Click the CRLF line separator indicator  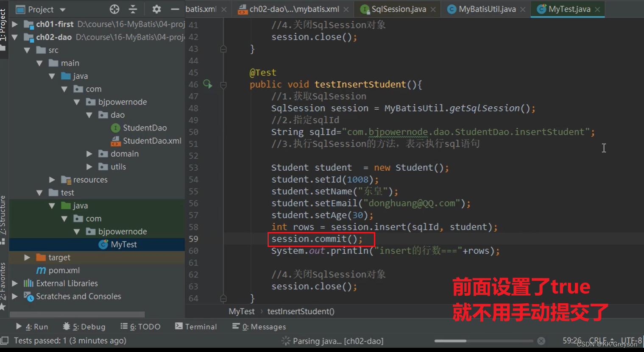pyautogui.click(x=601, y=341)
